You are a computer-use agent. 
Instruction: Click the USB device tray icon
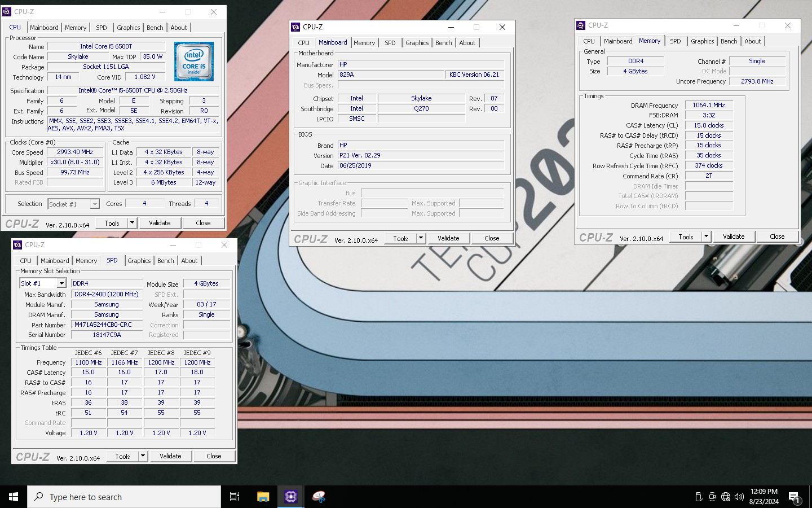pyautogui.click(x=699, y=497)
